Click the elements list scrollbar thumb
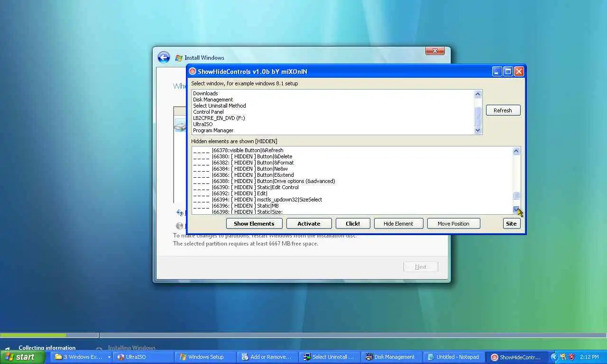This screenshot has height=364, width=607. click(516, 195)
